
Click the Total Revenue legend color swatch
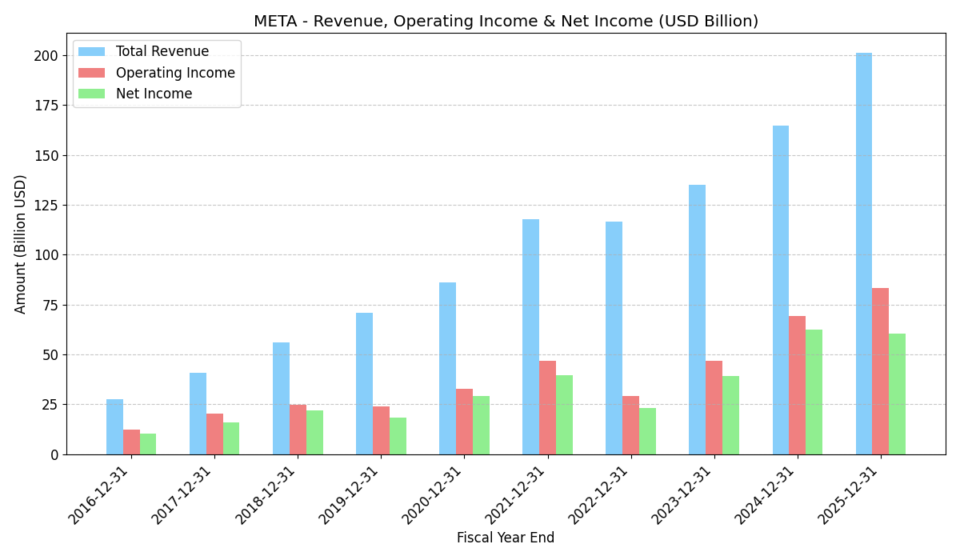91,52
